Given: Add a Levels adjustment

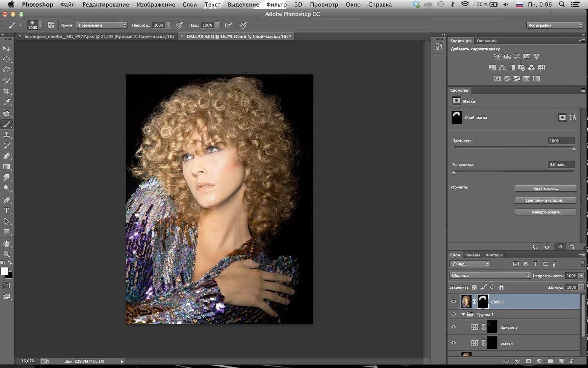Looking at the screenshot, I should tap(507, 57).
